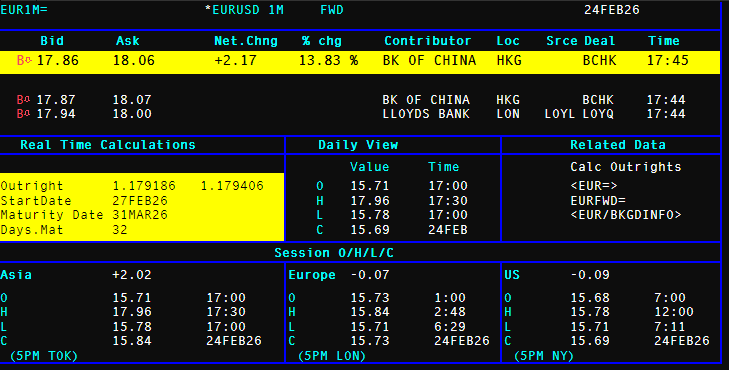
Task: Select the Real Time Calculations panel header
Action: [108, 145]
